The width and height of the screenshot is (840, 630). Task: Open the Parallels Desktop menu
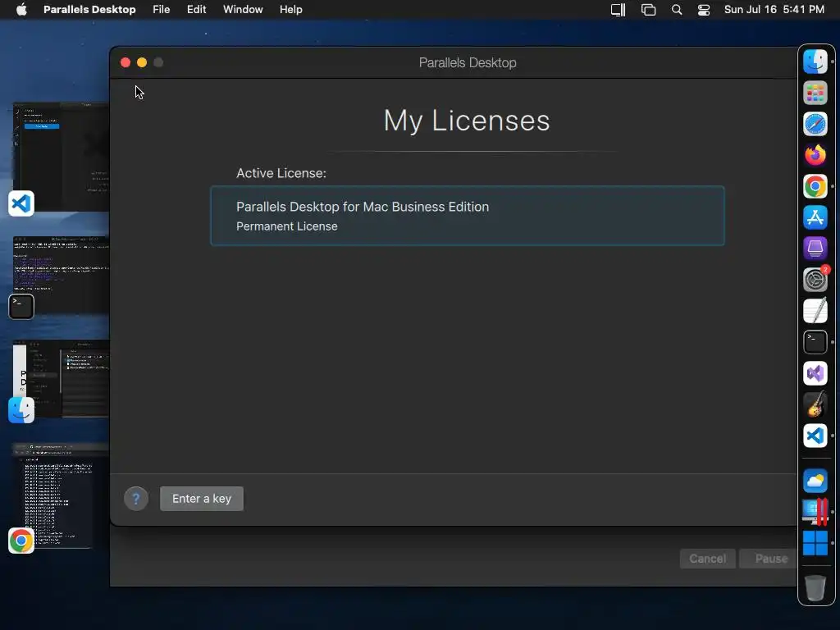click(x=89, y=10)
